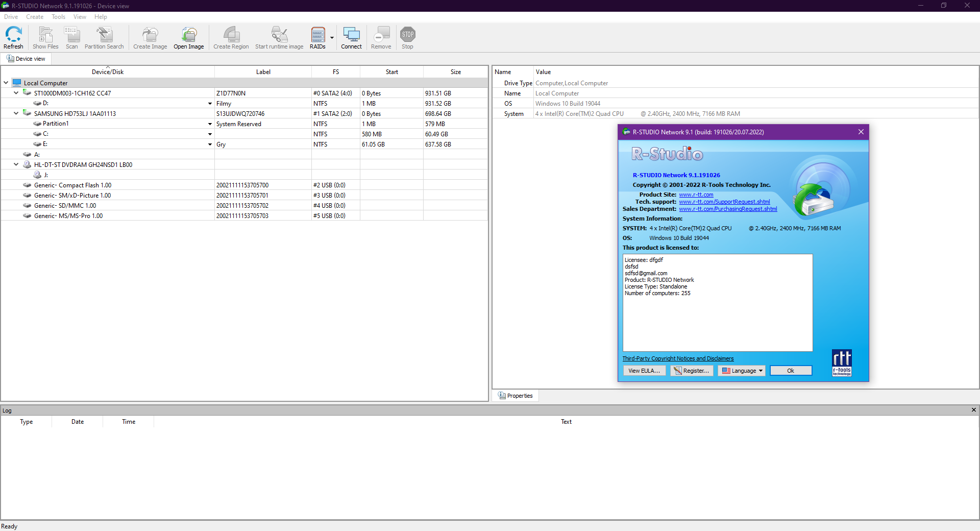
Task: Open the Help menu
Action: pos(101,17)
